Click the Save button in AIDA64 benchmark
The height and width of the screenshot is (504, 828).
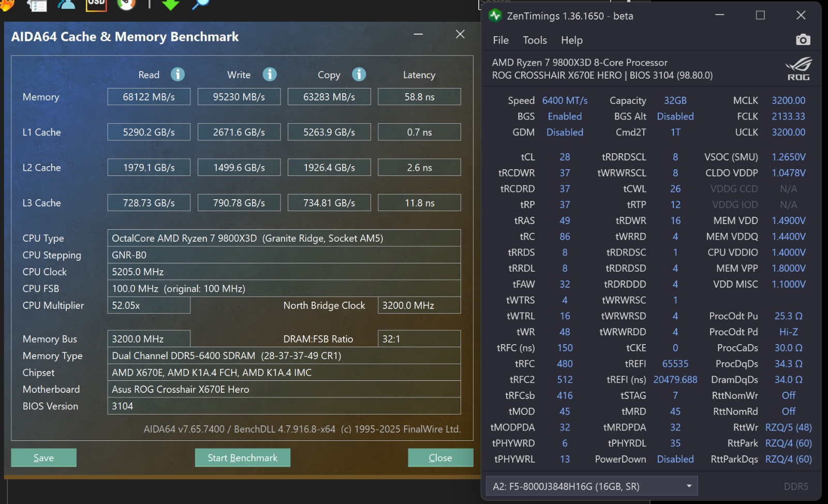[x=43, y=458]
